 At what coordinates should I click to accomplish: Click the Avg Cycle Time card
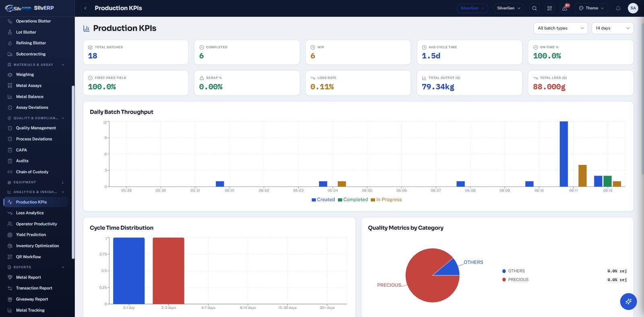[469, 52]
